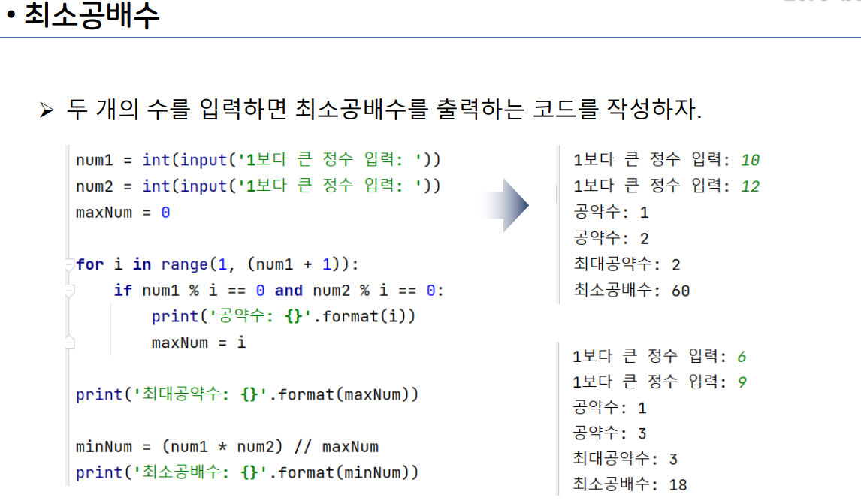
Task: Click the minNum = (num1 * num2) // maxNum line
Action: (x=228, y=447)
